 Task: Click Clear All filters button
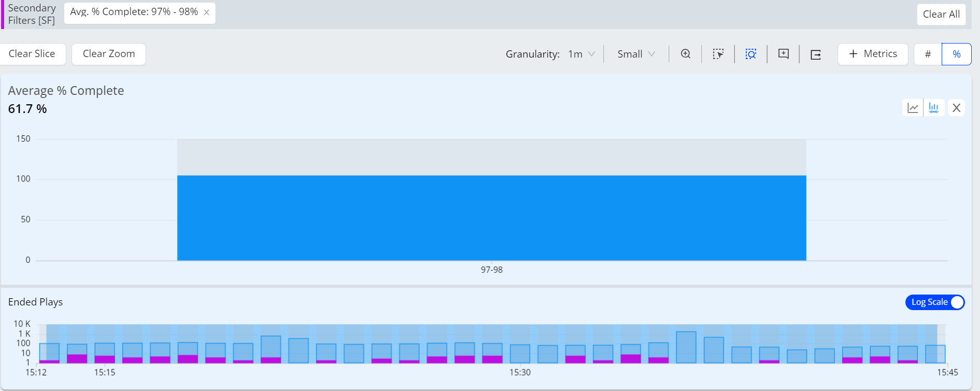[x=941, y=14]
